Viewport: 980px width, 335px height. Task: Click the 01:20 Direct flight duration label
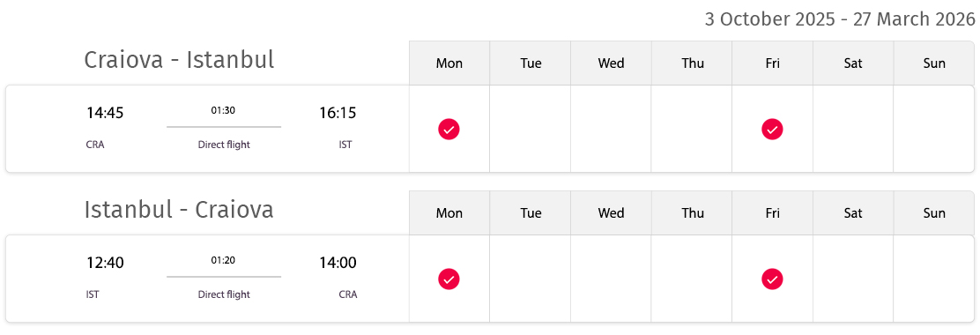tap(224, 277)
